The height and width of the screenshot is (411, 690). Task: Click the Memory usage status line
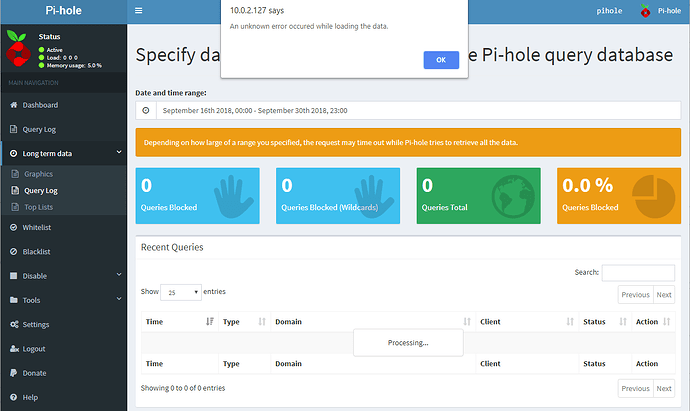[74, 66]
